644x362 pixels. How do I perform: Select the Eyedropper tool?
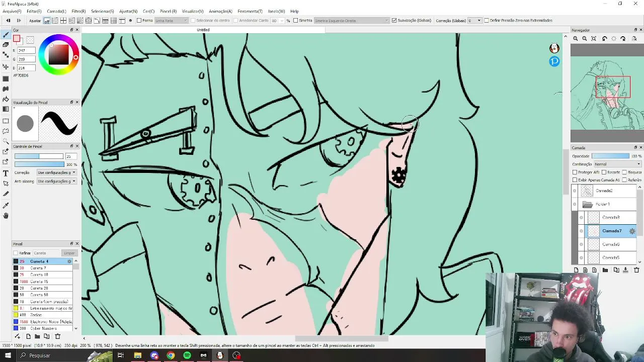pyautogui.click(x=6, y=205)
